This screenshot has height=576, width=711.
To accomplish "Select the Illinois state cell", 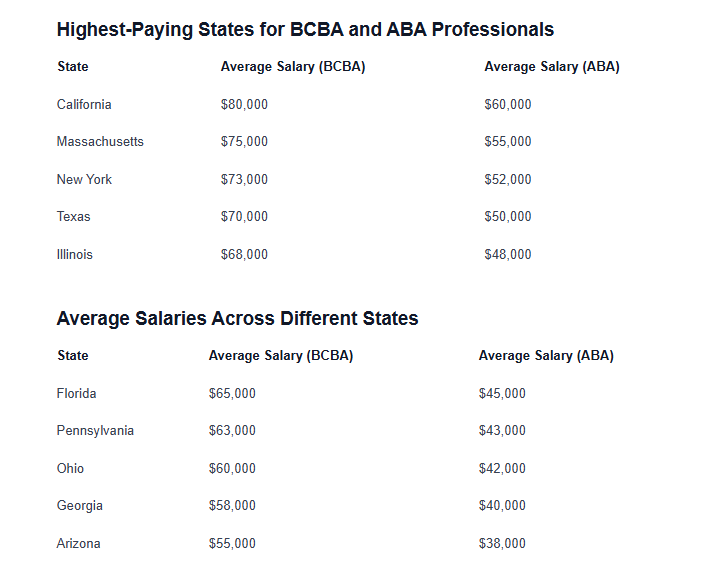I will pyautogui.click(x=75, y=255).
